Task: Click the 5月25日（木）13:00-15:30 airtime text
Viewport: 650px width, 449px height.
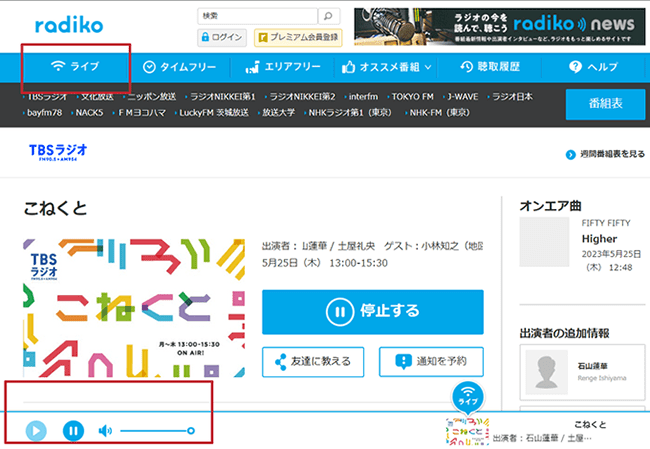Action: tap(325, 263)
